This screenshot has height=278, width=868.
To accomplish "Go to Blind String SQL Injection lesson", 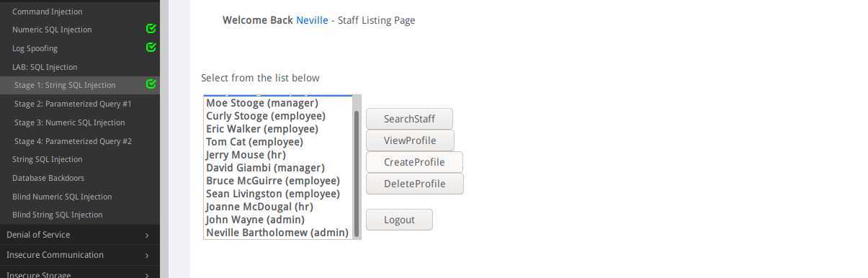I will click(57, 215).
